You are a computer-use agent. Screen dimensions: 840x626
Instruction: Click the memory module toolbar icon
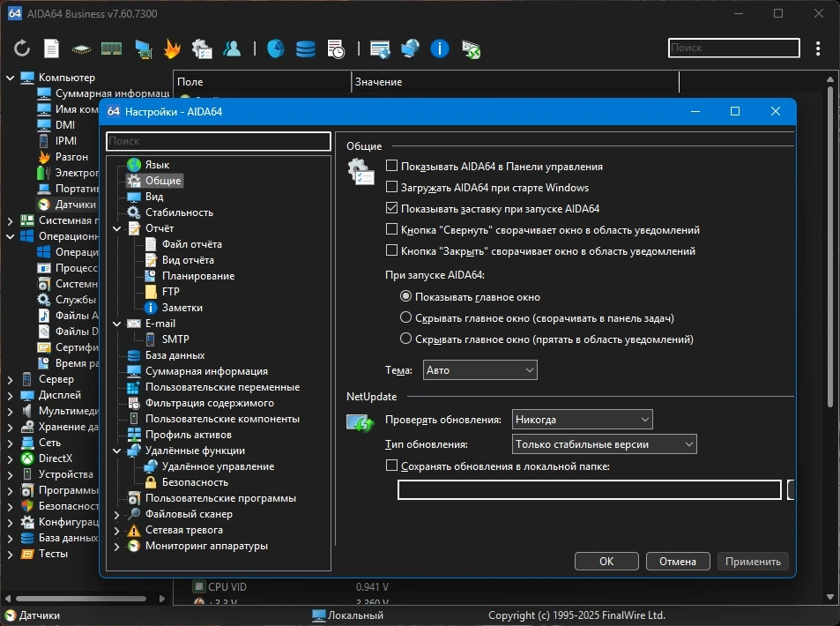click(x=111, y=48)
